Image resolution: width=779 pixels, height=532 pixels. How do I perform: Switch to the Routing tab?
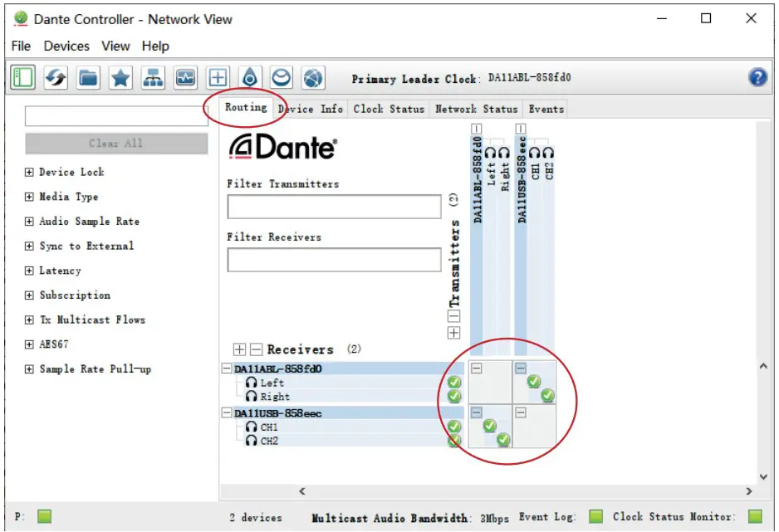pyautogui.click(x=246, y=107)
